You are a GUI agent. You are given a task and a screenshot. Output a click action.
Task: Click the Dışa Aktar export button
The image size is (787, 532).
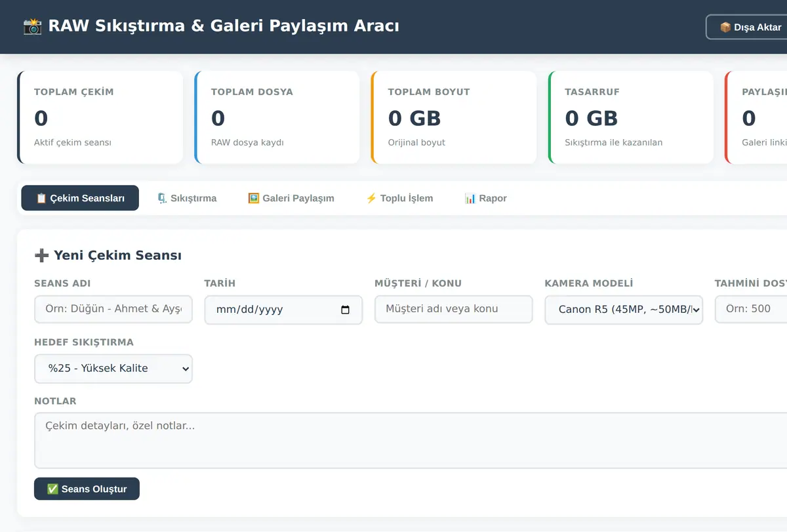pyautogui.click(x=750, y=27)
